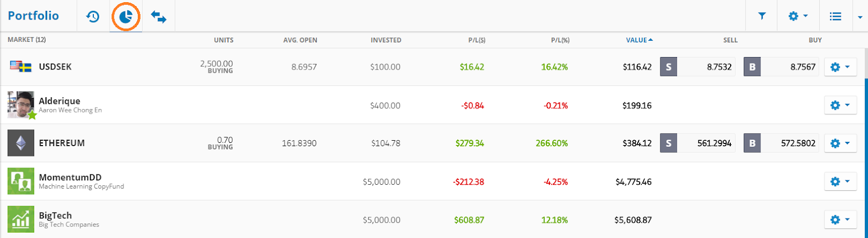Open the portfolio history clock icon

point(93,16)
